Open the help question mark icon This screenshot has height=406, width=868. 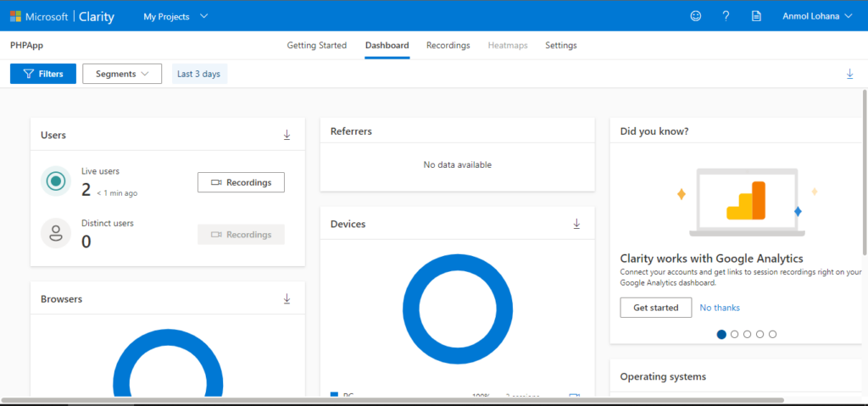[x=726, y=16]
